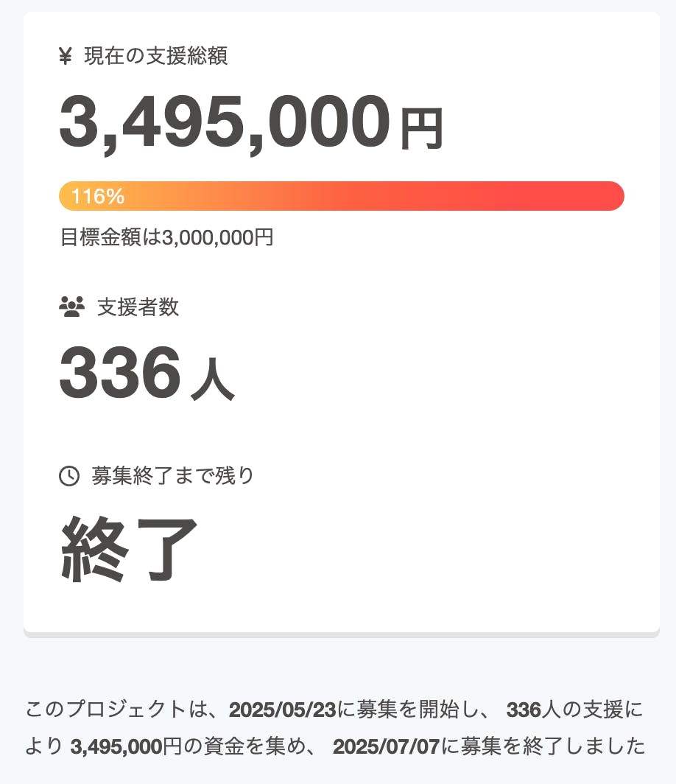The height and width of the screenshot is (784, 676).
Task: Click the bold 3,495,000 in summary sentence
Action: point(116,747)
